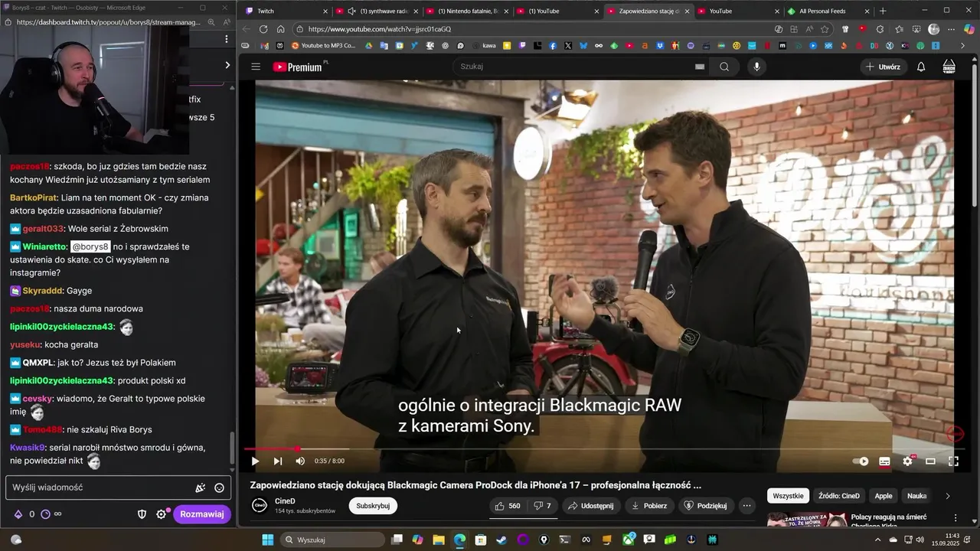Open the kawa bookmark
980x551 pixels.
[484, 46]
